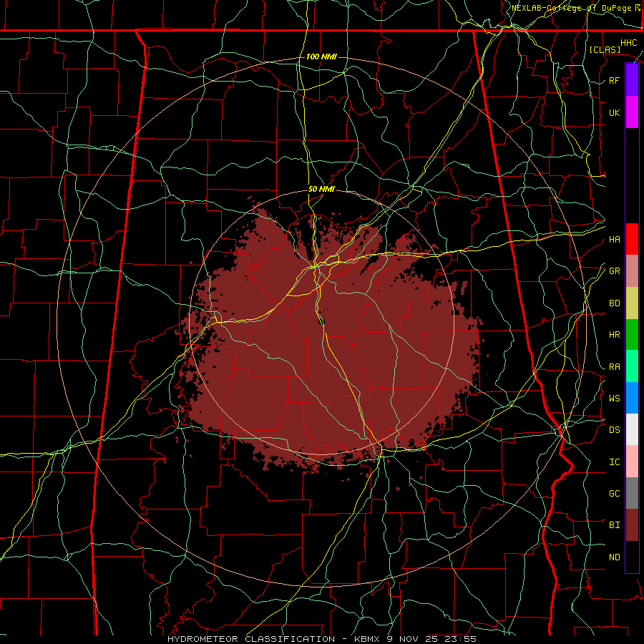Click the WS blue legend swatch

(x=632, y=398)
